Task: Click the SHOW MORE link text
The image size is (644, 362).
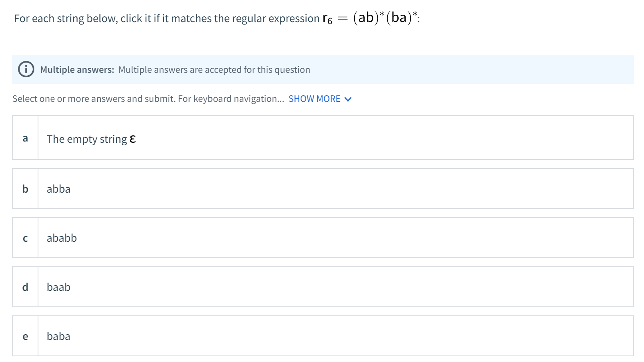Action: click(x=314, y=99)
